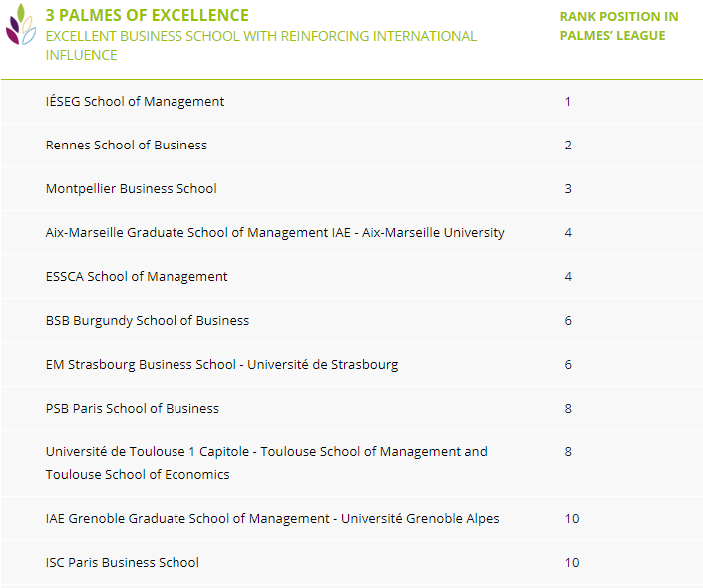Select Montpellier Business School row
This screenshot has height=588, width=703.
tap(131, 188)
